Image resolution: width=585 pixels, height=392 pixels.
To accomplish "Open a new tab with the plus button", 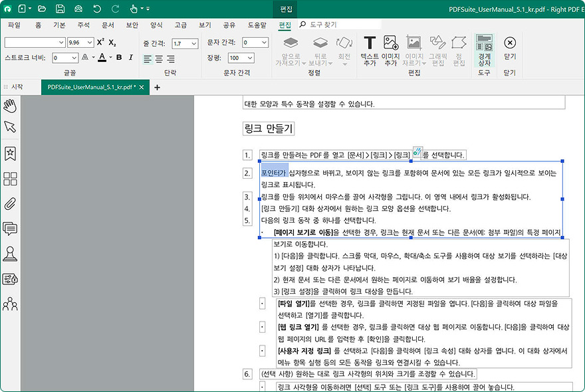I will pyautogui.click(x=157, y=87).
